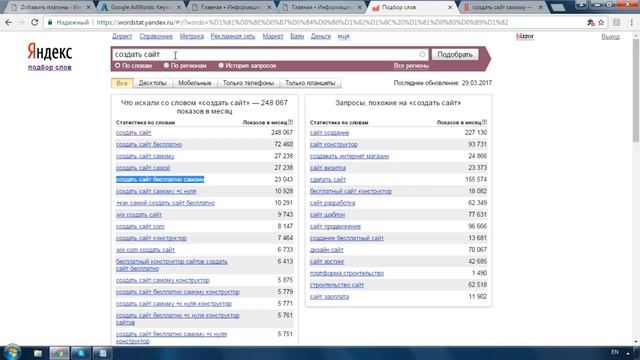Open the highlighted создать сайт бесплатно самому link
Viewport: 640px width, 360px height.
[x=160, y=180]
